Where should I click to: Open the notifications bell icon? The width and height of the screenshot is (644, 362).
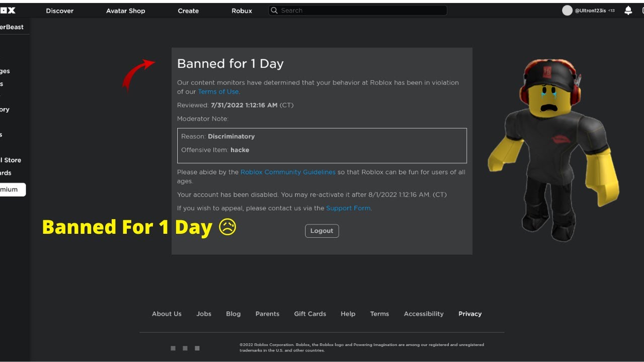pos(628,11)
